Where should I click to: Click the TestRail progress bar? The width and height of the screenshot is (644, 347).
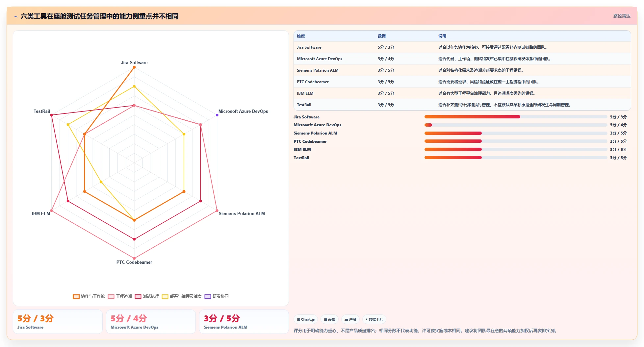coord(516,158)
